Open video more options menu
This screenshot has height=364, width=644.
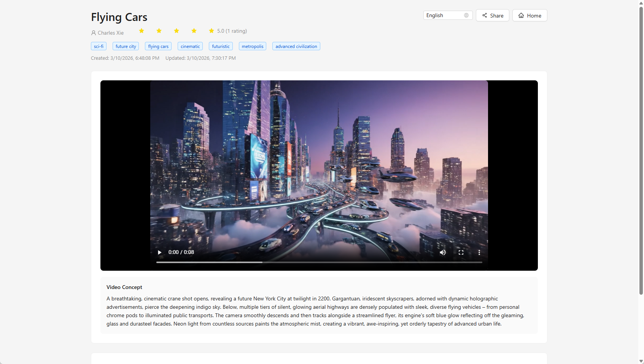(479, 252)
